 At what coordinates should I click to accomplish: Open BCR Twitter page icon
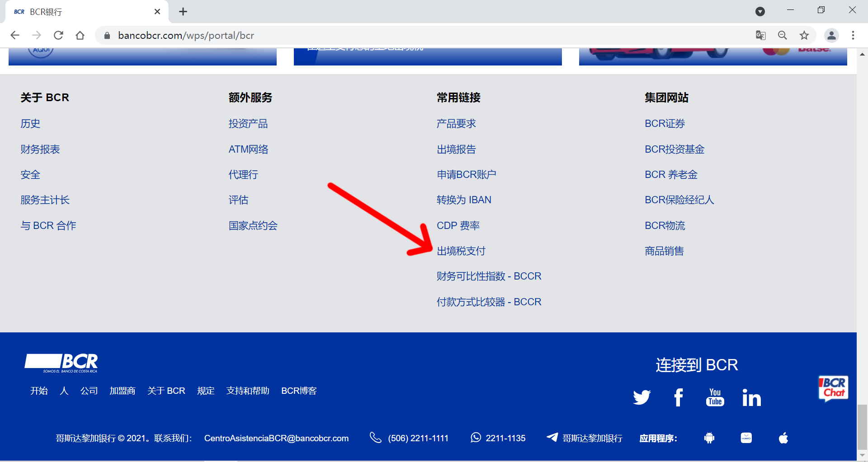pyautogui.click(x=642, y=397)
